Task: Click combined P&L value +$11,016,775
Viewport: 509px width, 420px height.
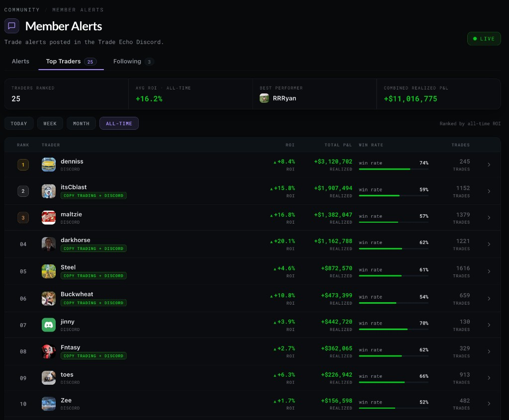Action: [x=410, y=99]
